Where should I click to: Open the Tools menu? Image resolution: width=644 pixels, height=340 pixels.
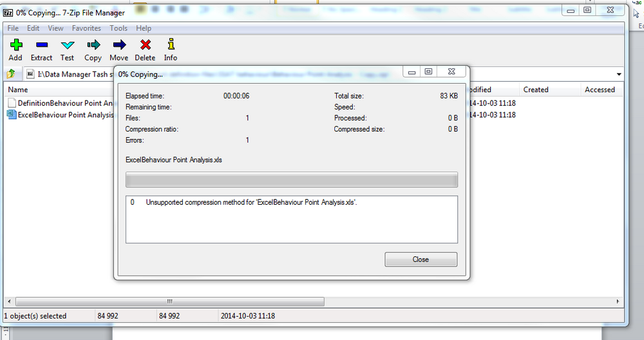tap(118, 28)
